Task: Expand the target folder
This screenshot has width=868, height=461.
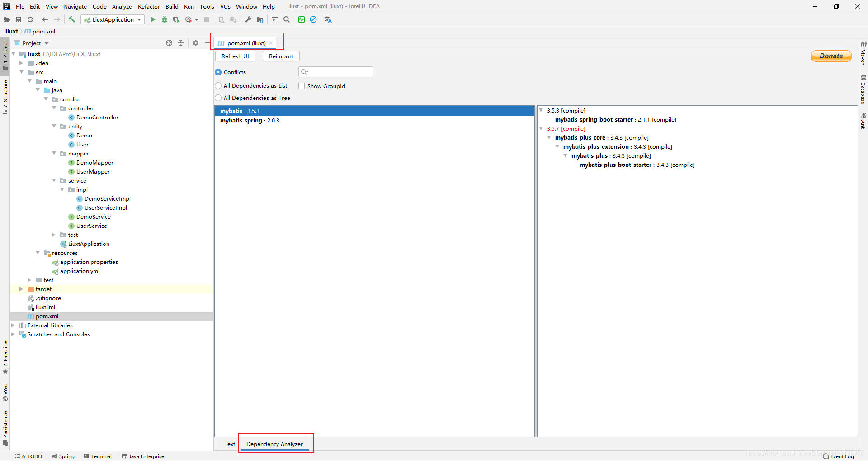Action: (x=21, y=289)
